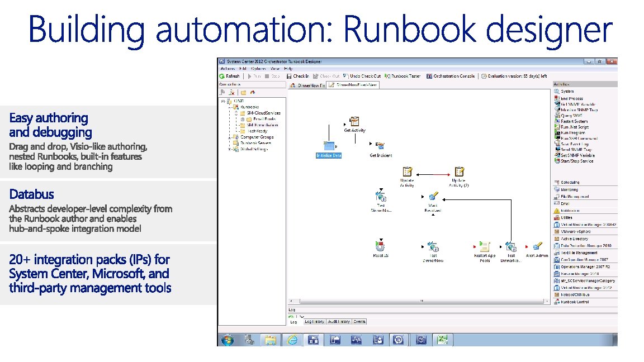Click the delete icon in Connections toolbar
Image resolution: width=644 pixels, height=362 pixels.
tap(232, 93)
